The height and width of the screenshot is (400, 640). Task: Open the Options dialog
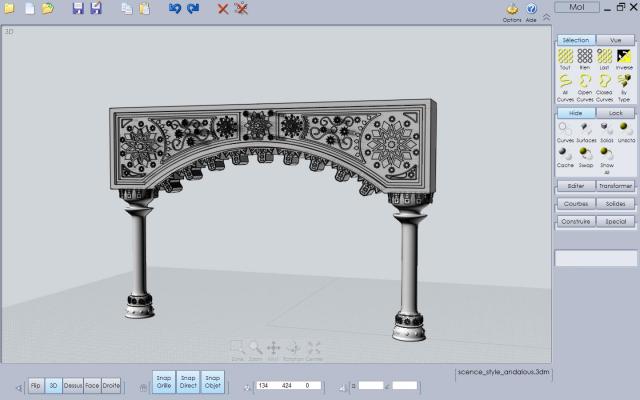[x=512, y=13]
